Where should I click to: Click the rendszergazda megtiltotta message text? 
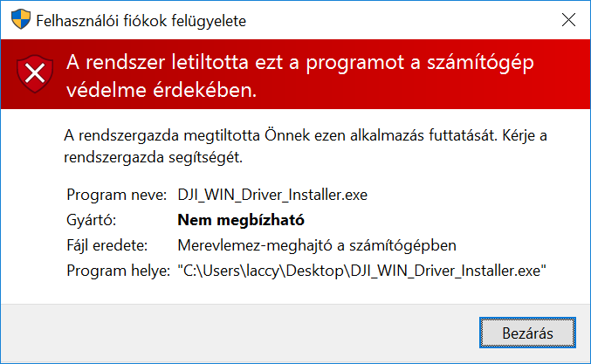pos(279,135)
